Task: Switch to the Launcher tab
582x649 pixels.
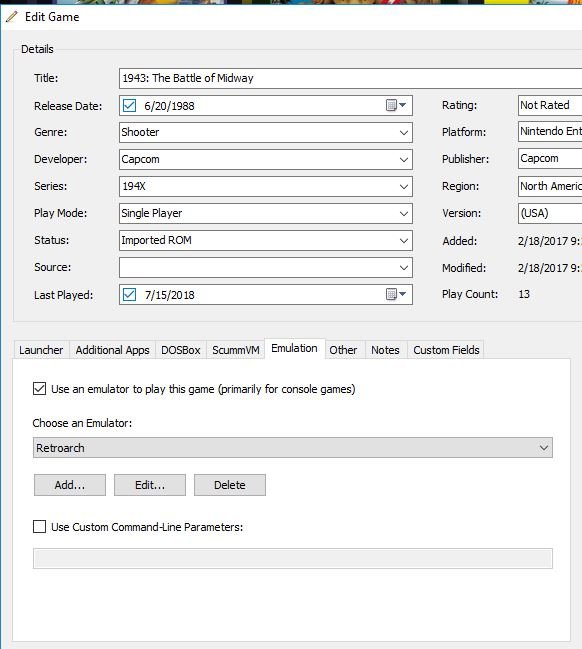Action: (x=41, y=350)
